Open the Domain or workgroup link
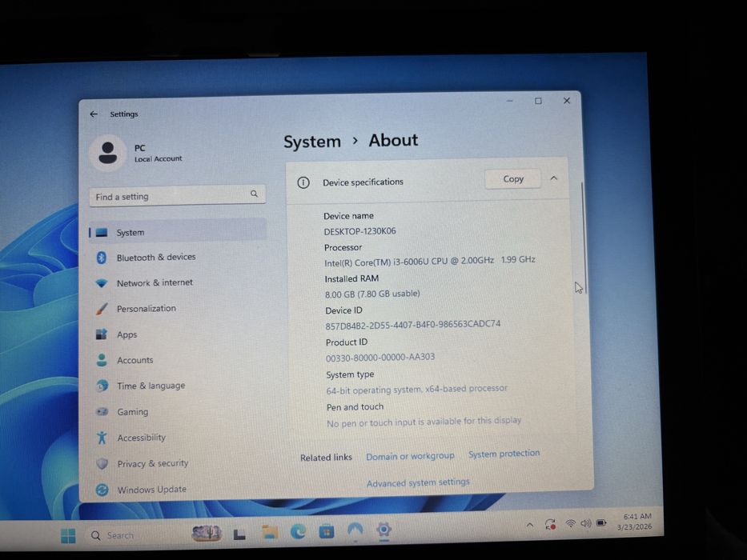747x560 pixels. (410, 456)
